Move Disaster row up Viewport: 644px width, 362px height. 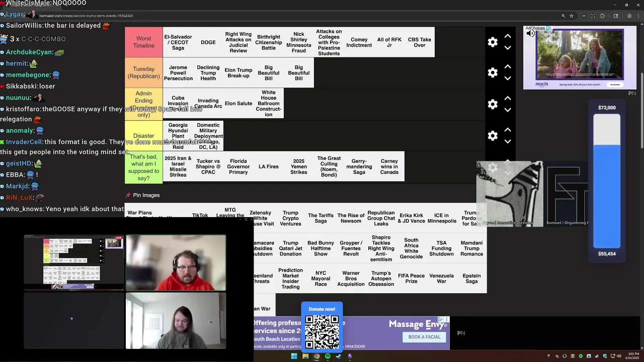coord(508,130)
